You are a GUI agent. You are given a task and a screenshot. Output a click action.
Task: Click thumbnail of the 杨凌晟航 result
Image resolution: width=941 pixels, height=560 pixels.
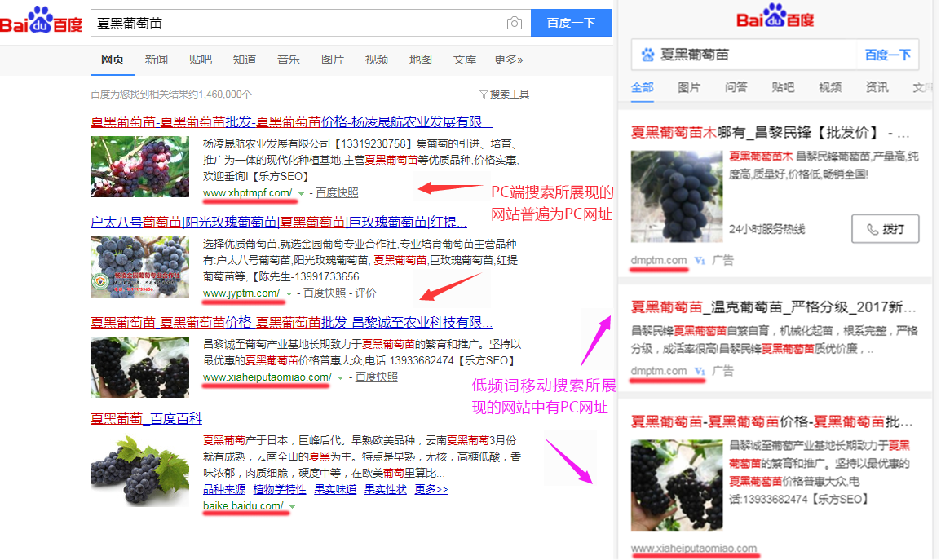tap(139, 166)
